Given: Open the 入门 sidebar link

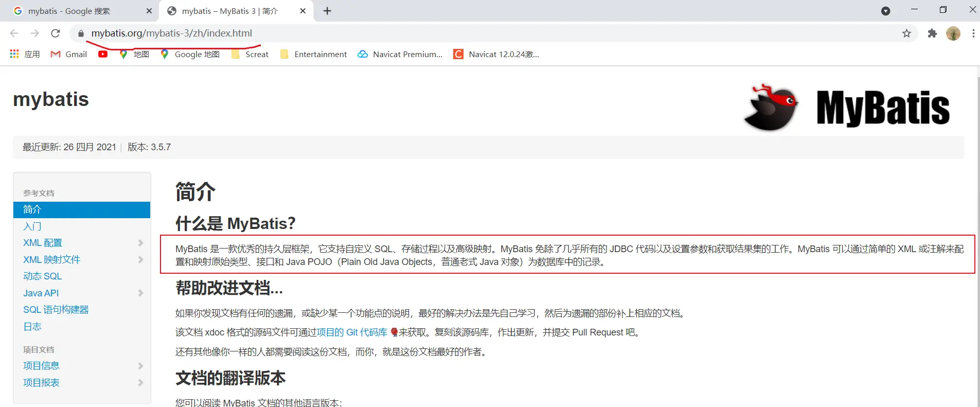Looking at the screenshot, I should [x=32, y=226].
